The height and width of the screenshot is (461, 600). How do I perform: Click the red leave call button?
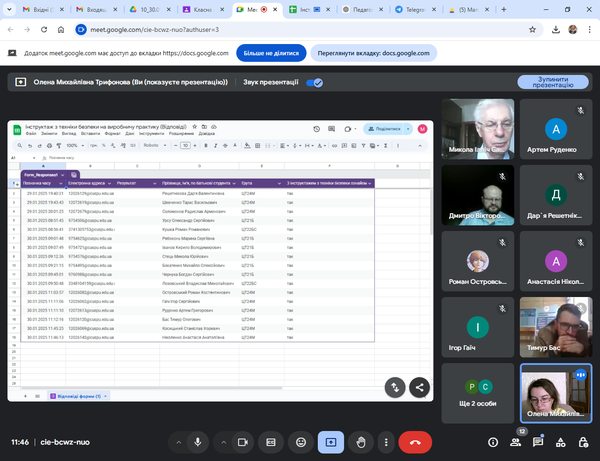pyautogui.click(x=415, y=441)
